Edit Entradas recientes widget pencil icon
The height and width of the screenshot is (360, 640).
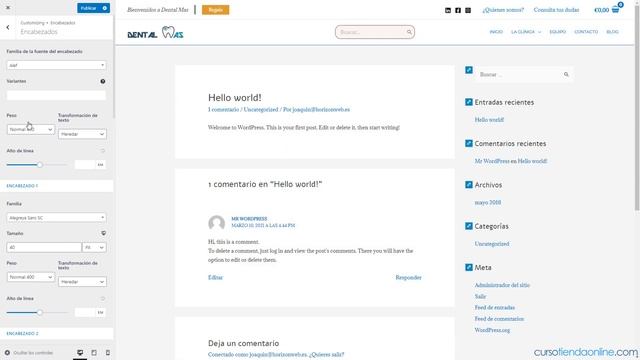coord(469,102)
